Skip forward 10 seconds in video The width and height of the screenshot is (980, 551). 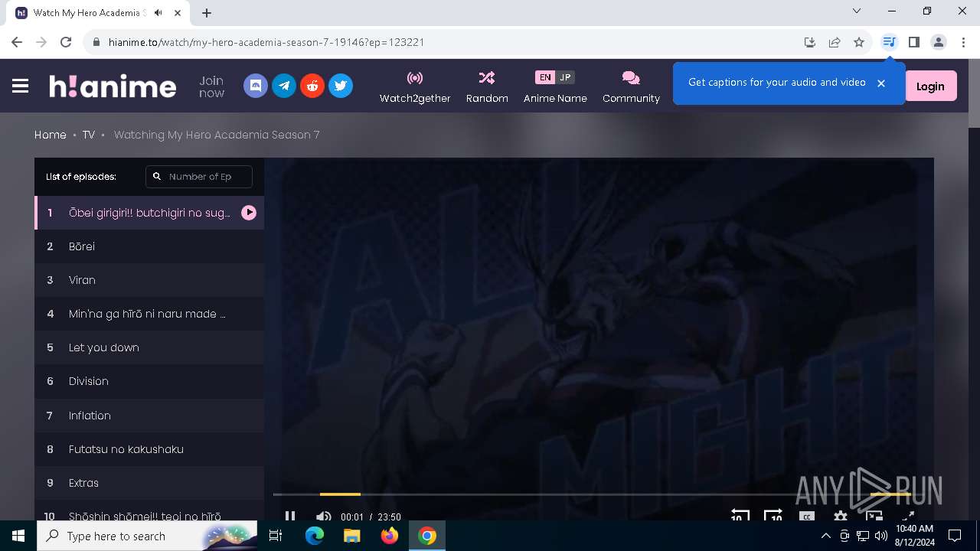pyautogui.click(x=773, y=516)
